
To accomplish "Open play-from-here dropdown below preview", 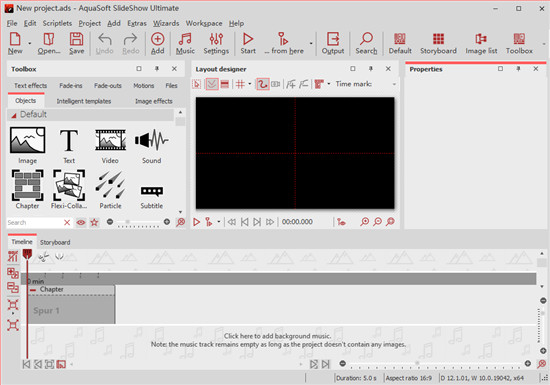I will pos(219,222).
